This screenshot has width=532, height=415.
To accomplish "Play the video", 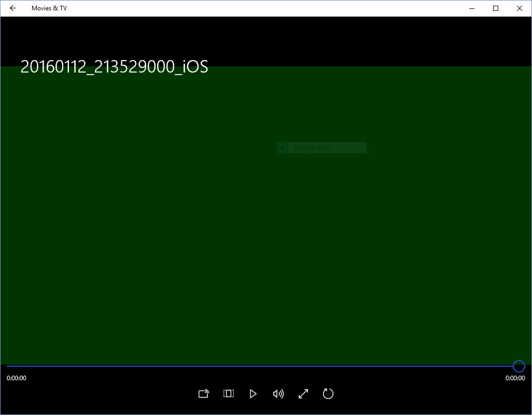I will 253,394.
